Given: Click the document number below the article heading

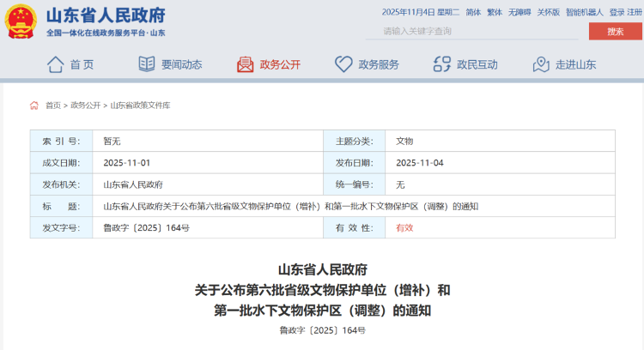Looking at the screenshot, I should (322, 330).
